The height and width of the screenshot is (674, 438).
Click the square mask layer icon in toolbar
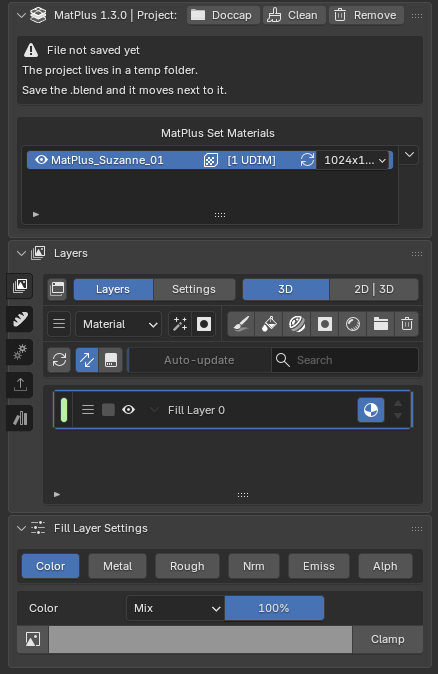pos(325,324)
